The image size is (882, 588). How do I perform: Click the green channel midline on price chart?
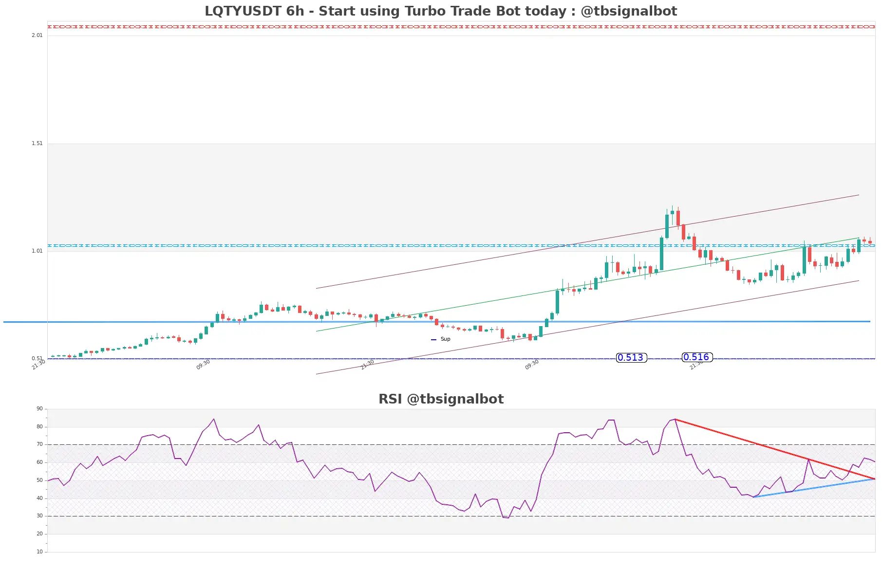[x=587, y=284]
